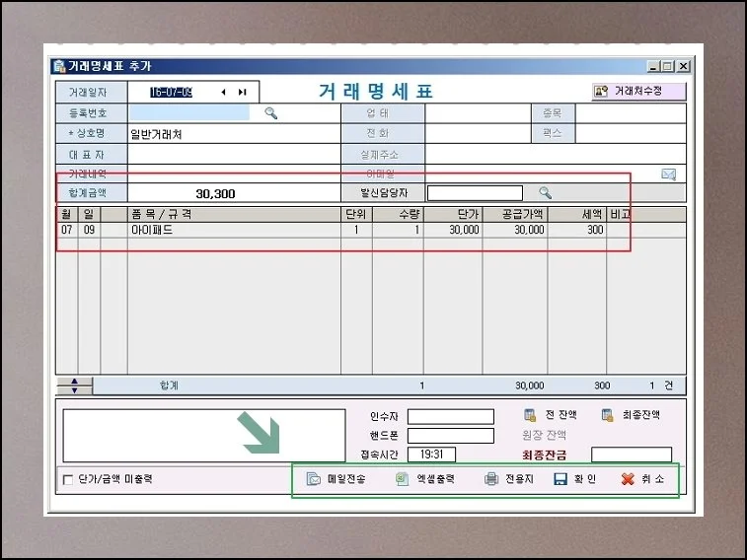747x560 pixels.
Task: Click the 종목 input field
Action: (x=631, y=113)
